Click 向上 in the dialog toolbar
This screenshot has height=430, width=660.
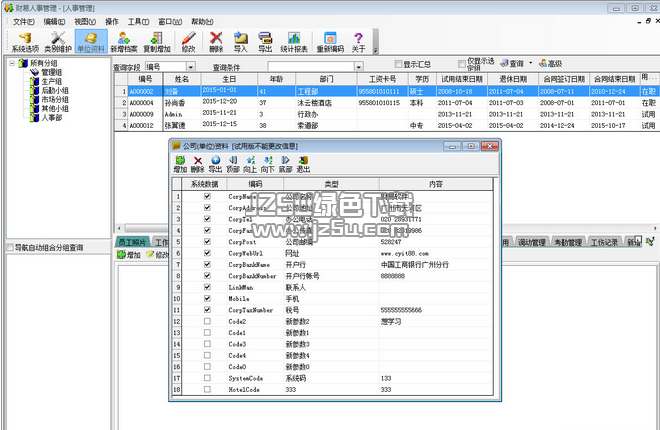250,164
